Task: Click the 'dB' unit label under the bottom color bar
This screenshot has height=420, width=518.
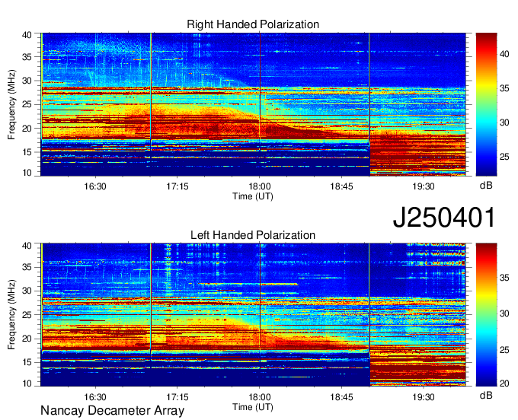Action: click(486, 395)
